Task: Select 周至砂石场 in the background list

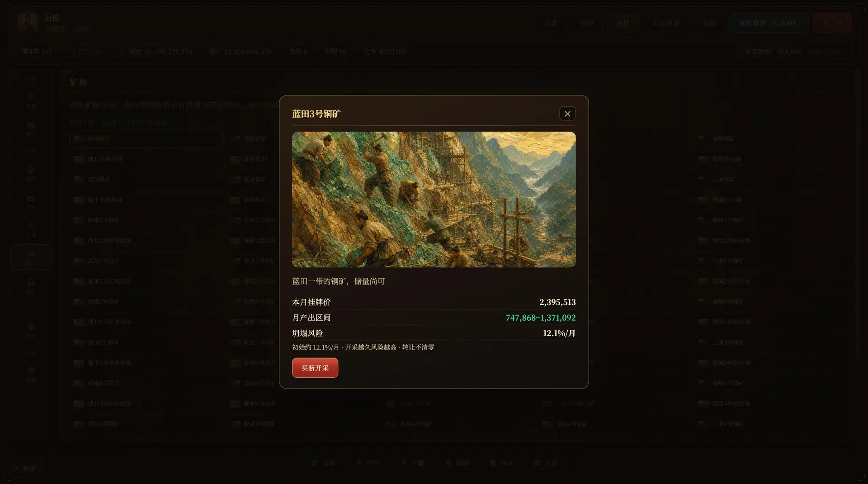Action: point(770,159)
